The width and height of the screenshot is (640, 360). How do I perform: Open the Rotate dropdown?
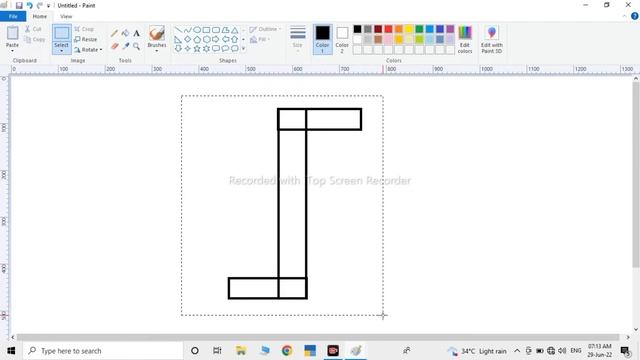coord(89,49)
